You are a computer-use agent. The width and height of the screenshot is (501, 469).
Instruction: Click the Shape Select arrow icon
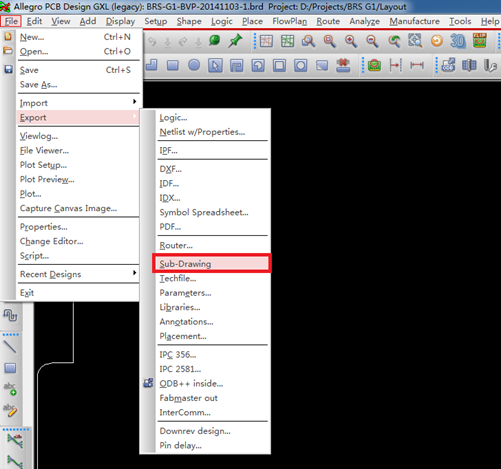(x=215, y=65)
